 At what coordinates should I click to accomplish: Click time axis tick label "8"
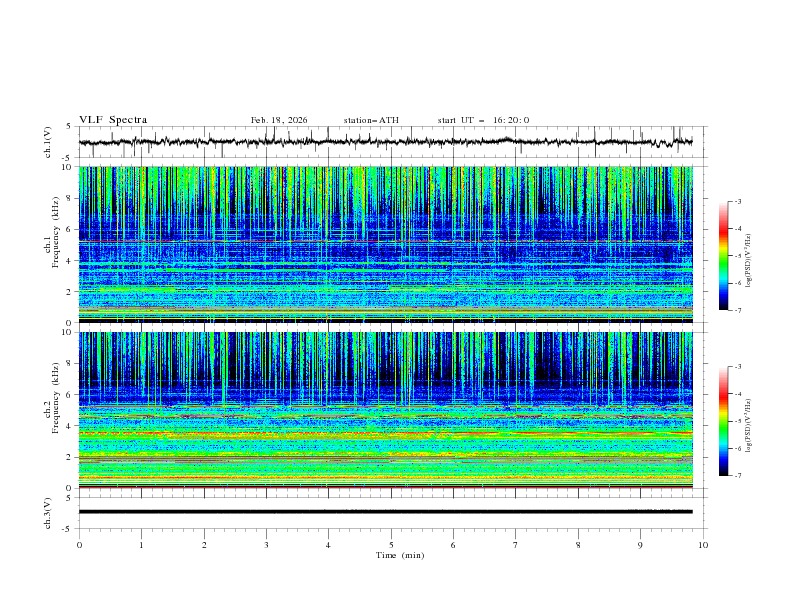point(578,545)
